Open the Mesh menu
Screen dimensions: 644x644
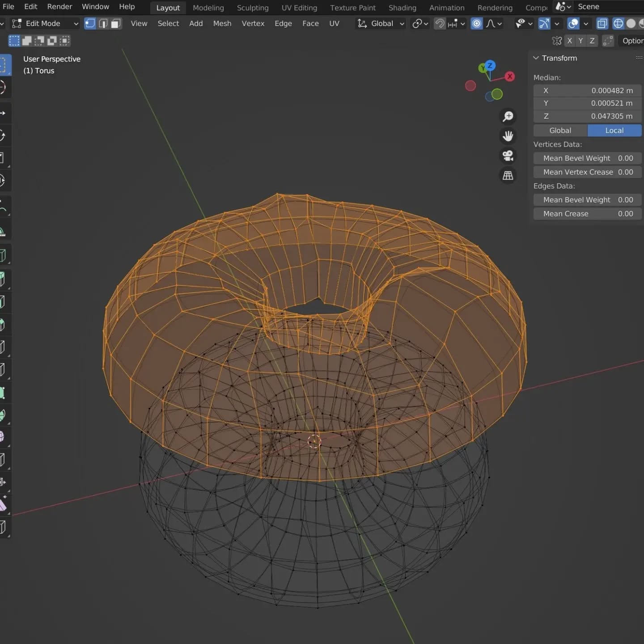222,24
